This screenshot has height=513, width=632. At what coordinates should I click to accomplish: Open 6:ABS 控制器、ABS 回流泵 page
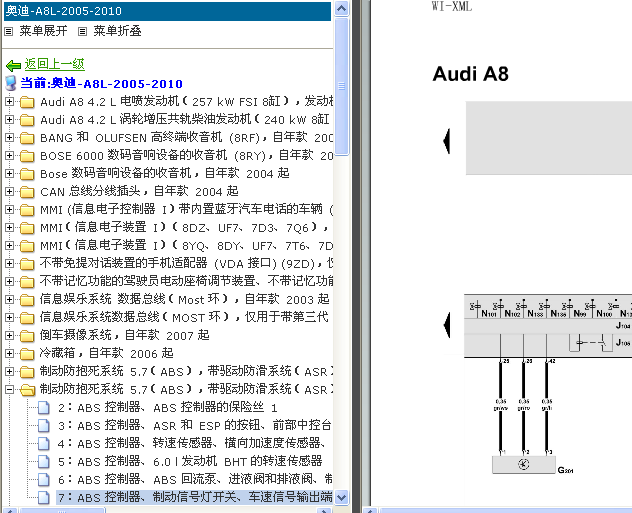click(195, 480)
